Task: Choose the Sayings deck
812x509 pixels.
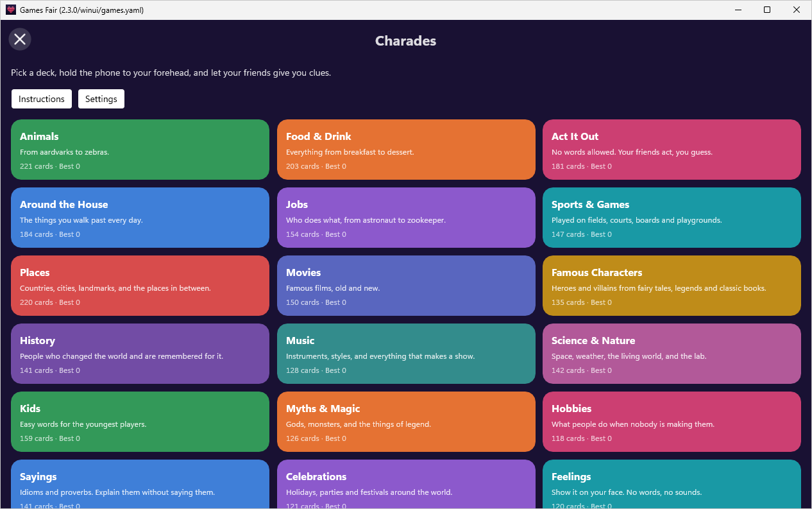Action: [x=140, y=484]
